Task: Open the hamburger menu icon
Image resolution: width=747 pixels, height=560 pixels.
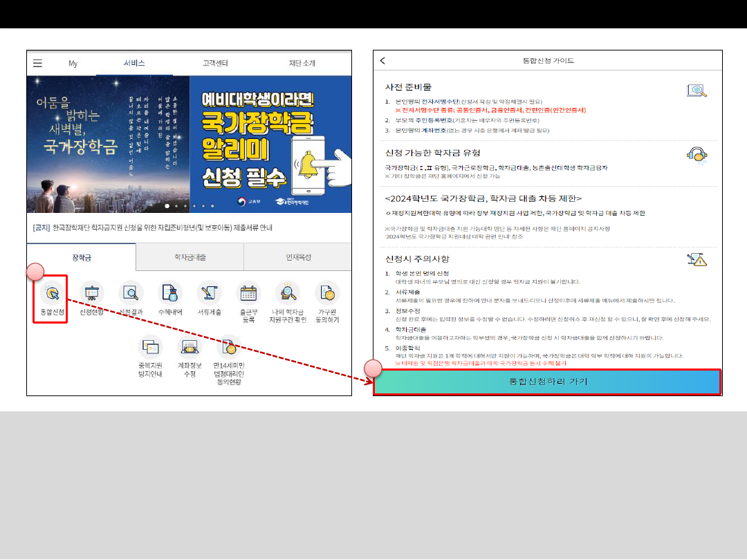Action: coord(38,62)
